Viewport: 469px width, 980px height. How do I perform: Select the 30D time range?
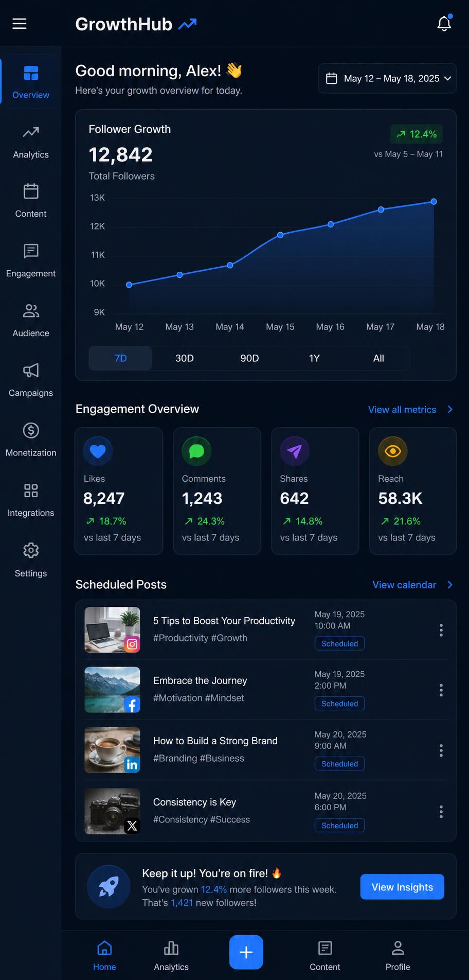(184, 358)
